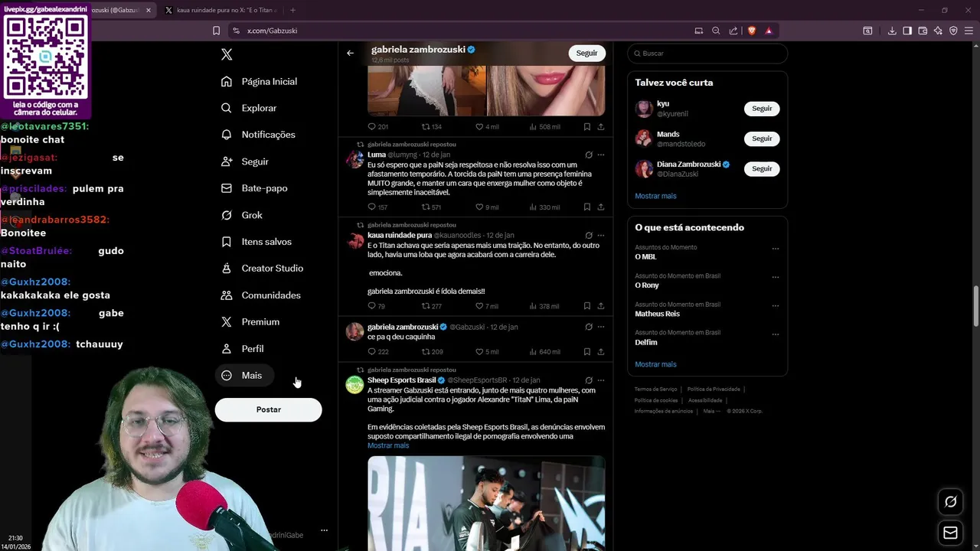980x551 pixels.
Task: Open browser downloads from the toolbar
Action: (892, 31)
